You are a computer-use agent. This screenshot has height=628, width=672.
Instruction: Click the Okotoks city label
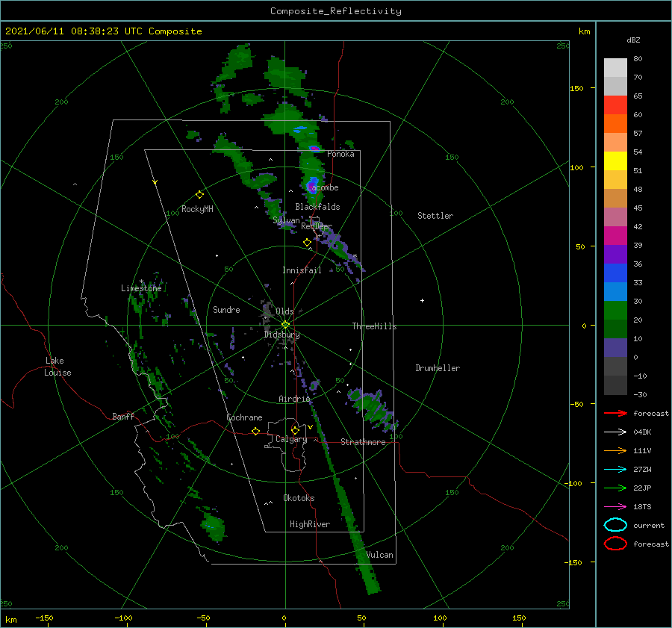coord(299,498)
